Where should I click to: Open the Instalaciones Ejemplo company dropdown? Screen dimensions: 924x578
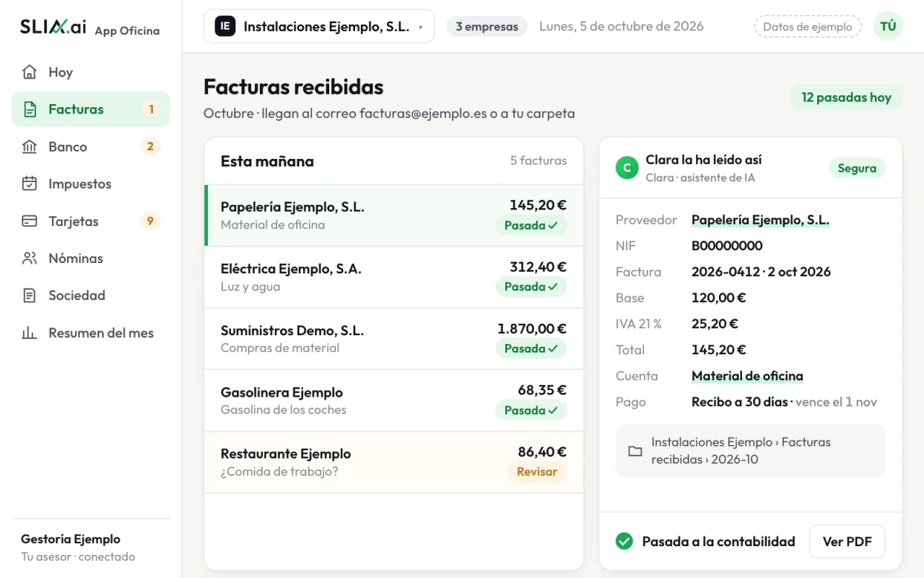pos(319,27)
